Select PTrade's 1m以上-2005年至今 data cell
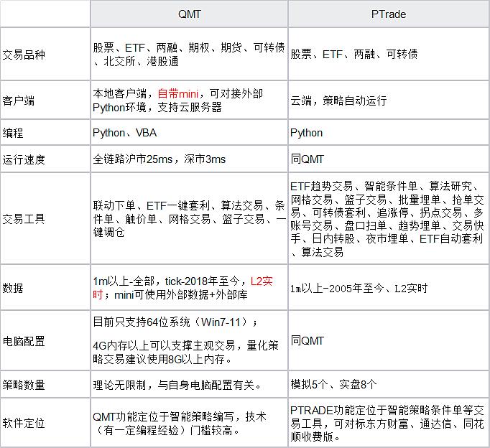 [359, 288]
